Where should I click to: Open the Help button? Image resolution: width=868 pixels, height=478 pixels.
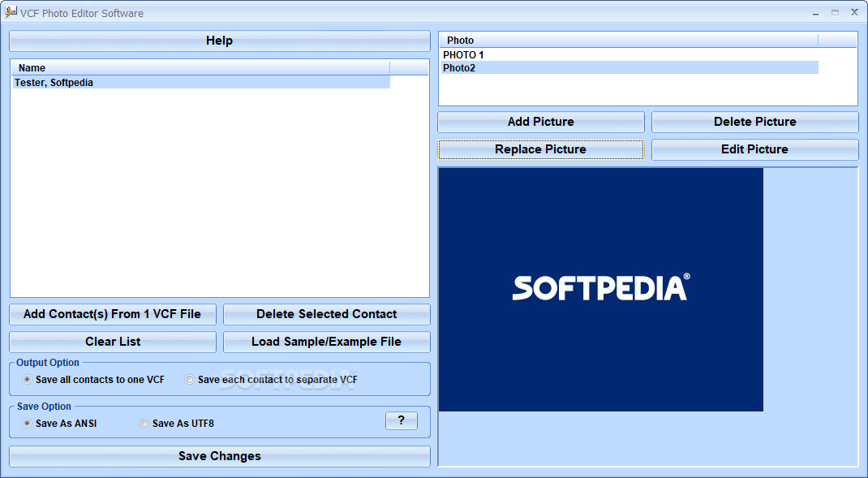[x=220, y=41]
